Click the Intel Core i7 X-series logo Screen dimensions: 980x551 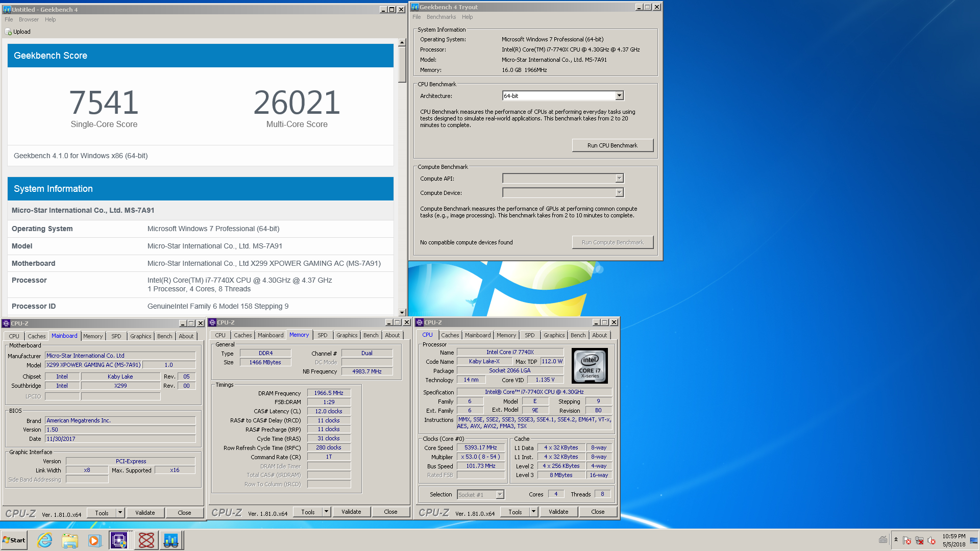(x=590, y=365)
